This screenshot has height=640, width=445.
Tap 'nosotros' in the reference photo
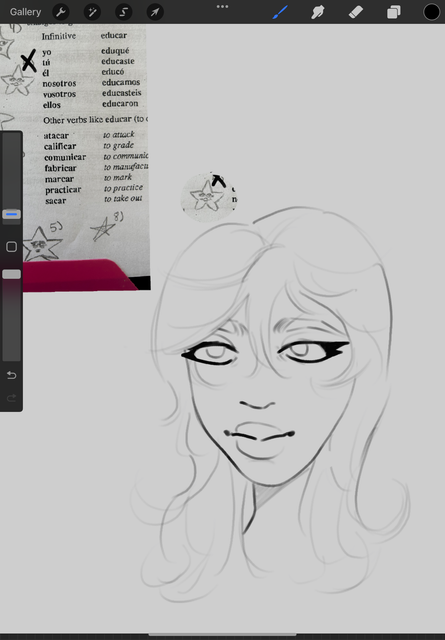(60, 83)
